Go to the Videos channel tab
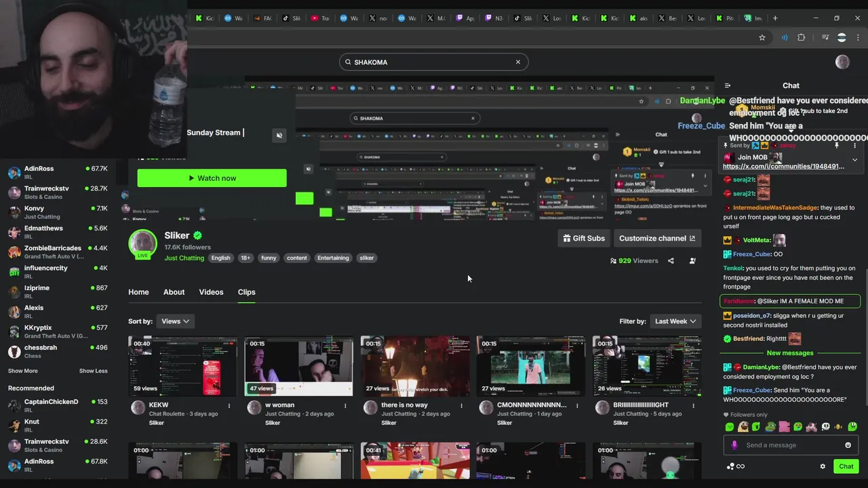Image resolution: width=868 pixels, height=488 pixels. 211,292
